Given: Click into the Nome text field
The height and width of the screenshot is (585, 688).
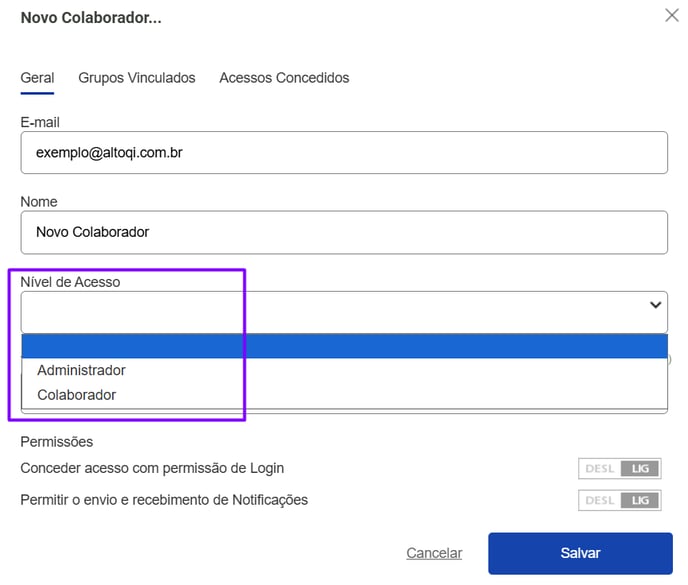Looking at the screenshot, I should 344,232.
